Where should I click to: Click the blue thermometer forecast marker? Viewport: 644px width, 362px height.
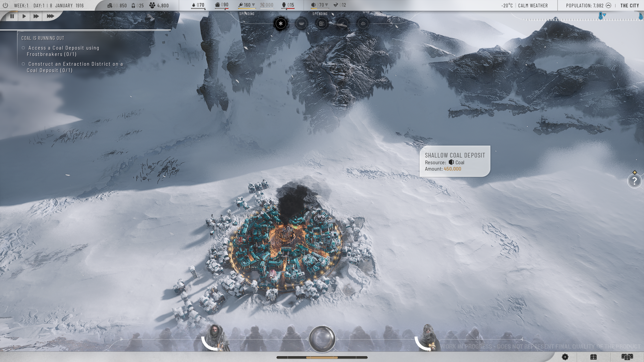coord(601,16)
